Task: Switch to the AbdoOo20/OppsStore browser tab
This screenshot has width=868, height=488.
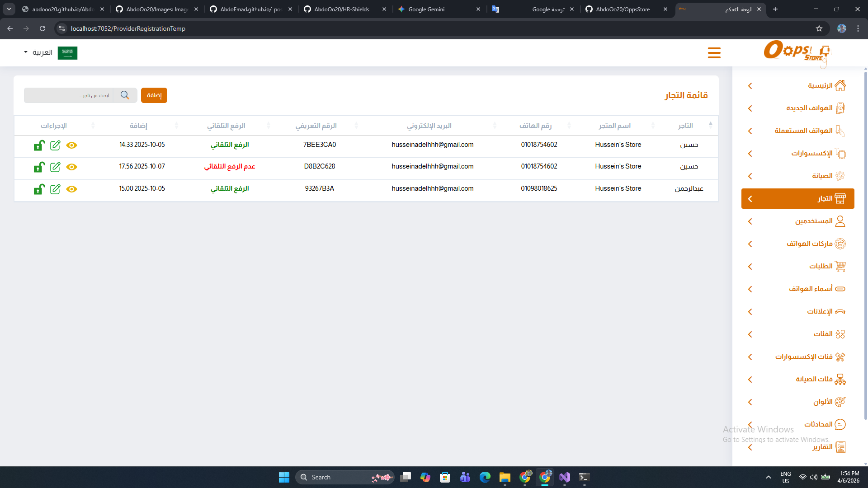Action: 622,9
